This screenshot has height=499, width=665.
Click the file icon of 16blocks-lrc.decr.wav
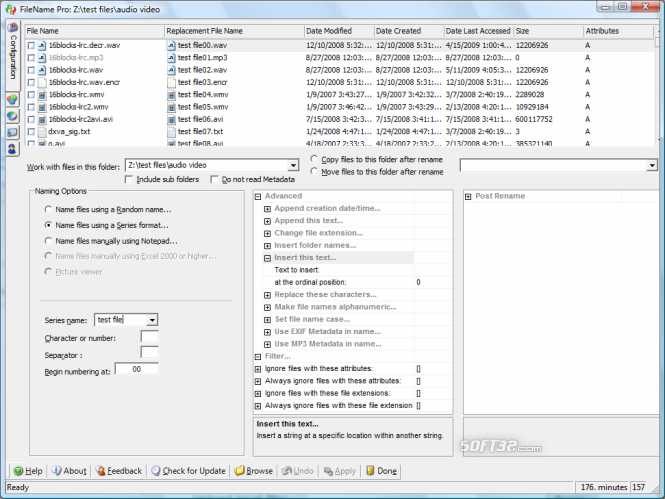pyautogui.click(x=42, y=45)
